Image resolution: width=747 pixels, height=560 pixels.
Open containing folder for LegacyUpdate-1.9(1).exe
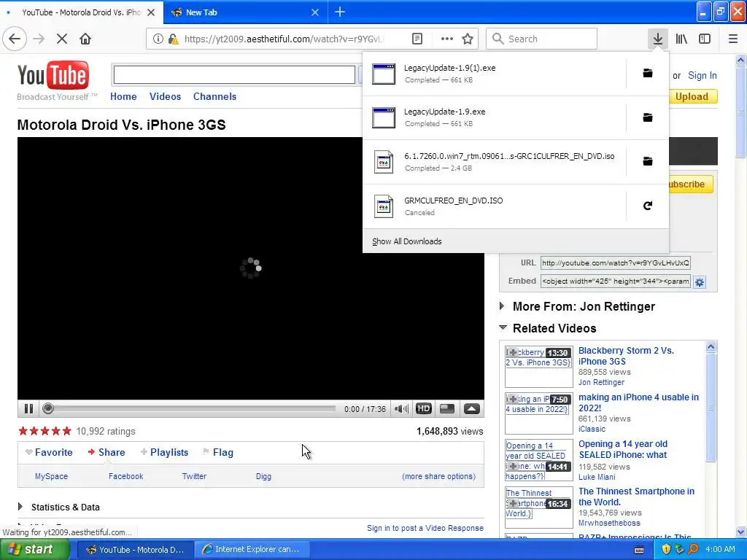click(648, 74)
